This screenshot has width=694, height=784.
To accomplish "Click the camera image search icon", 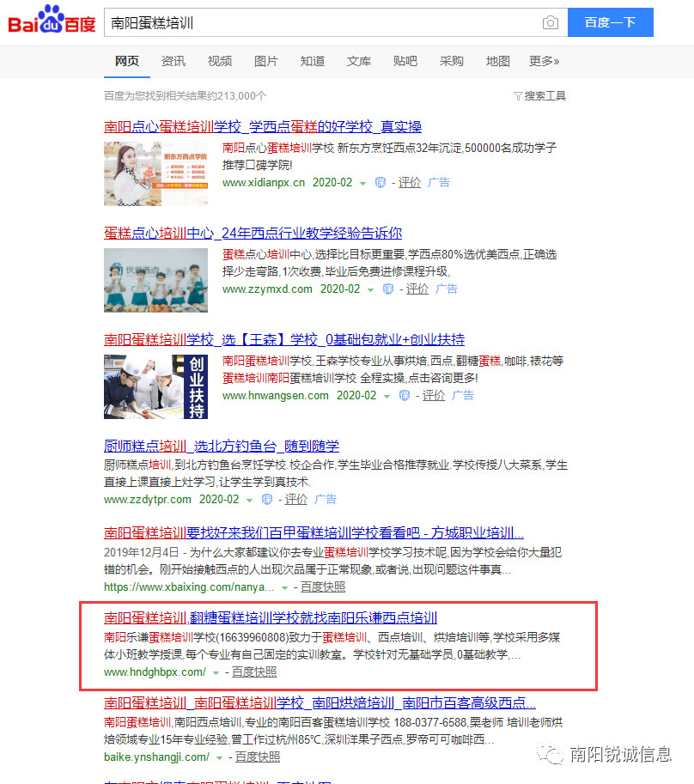I will coord(550,23).
